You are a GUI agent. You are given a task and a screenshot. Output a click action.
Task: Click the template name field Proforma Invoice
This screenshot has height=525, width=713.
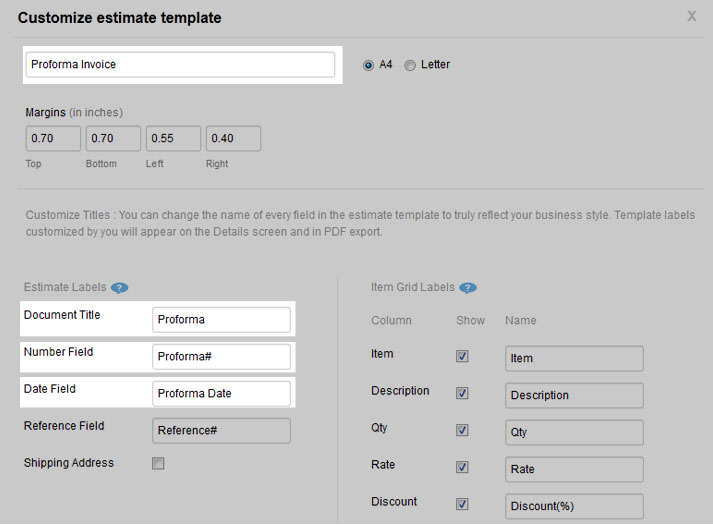(181, 65)
